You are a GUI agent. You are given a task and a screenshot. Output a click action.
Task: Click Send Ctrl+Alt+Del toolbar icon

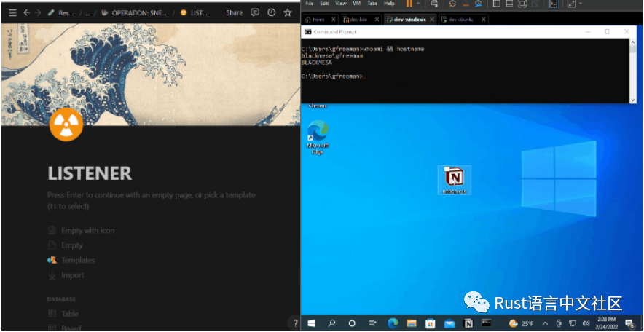pyautogui.click(x=434, y=4)
